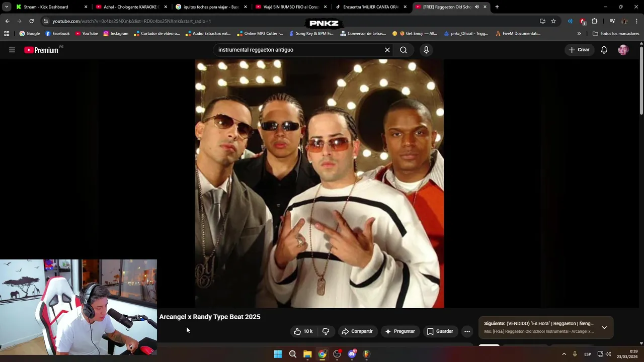Dislike the video with thumbs down
The height and width of the screenshot is (362, 644).
[x=326, y=331]
